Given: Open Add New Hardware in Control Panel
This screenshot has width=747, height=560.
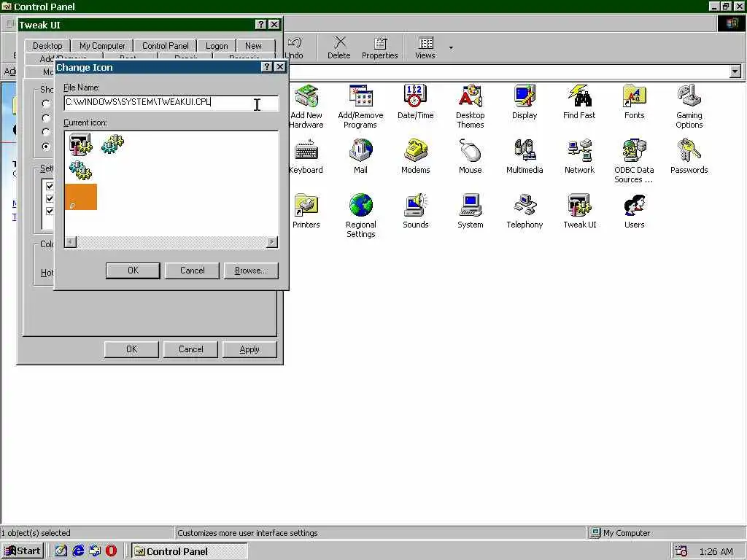Looking at the screenshot, I should [306, 106].
